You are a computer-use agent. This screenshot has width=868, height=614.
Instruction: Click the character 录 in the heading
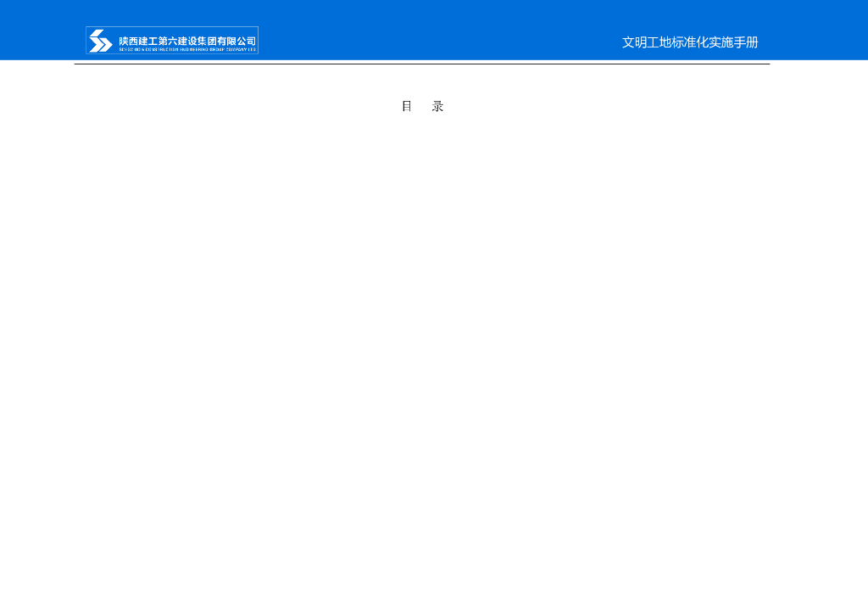(438, 106)
